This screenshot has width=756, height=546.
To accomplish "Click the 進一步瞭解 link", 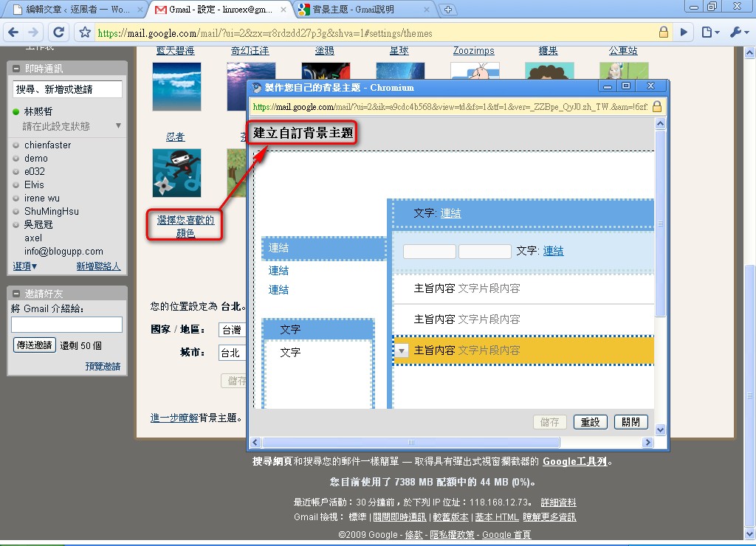I will [174, 418].
